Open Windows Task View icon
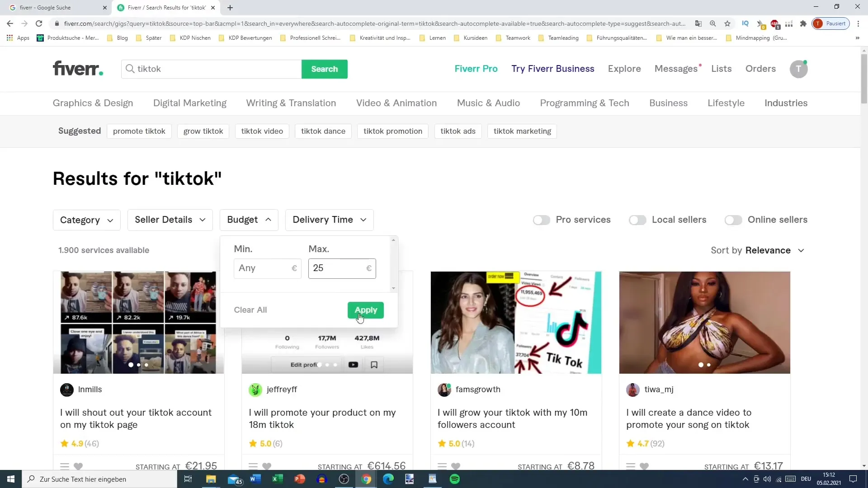The height and width of the screenshot is (488, 868). point(188,479)
